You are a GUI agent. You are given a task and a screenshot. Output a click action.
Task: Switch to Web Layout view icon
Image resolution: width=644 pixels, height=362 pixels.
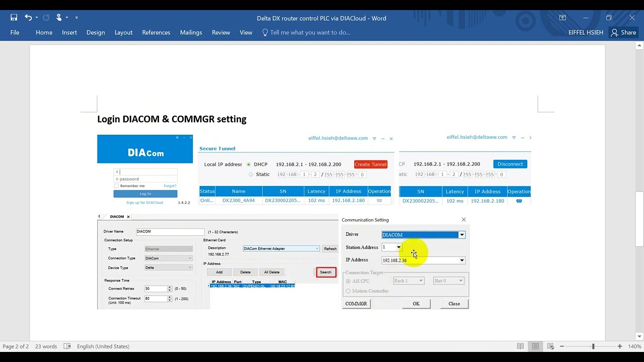tap(550, 346)
